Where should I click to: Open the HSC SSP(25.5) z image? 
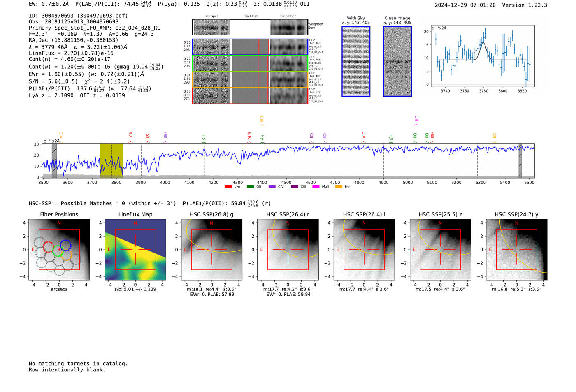(440, 250)
